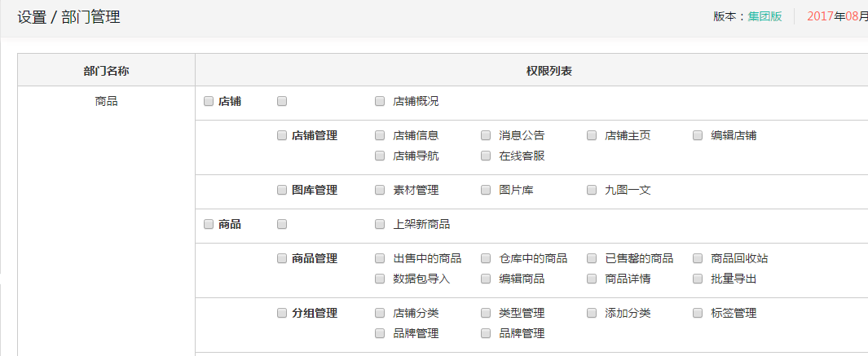Click the 设置 breadcrumb in the title
The height and width of the screenshot is (356, 868).
coord(32,17)
